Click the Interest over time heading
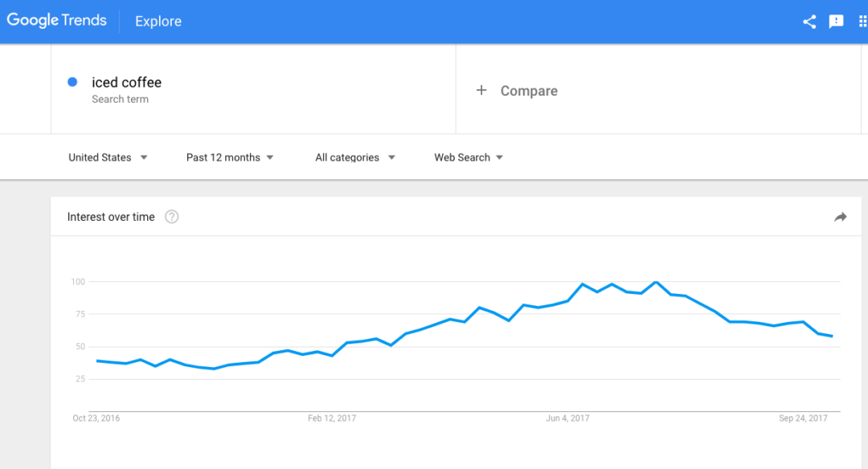Viewport: 868px width, 469px height. tap(111, 217)
